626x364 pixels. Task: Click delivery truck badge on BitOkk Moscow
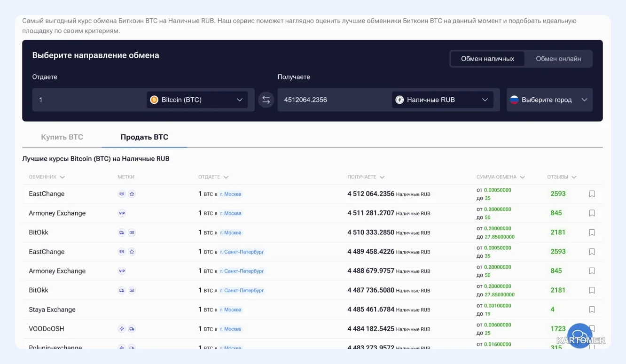122,232
